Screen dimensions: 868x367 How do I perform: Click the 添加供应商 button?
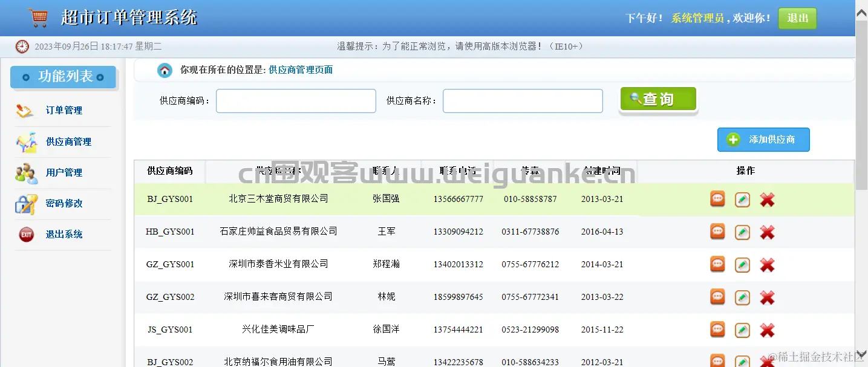[763, 140]
